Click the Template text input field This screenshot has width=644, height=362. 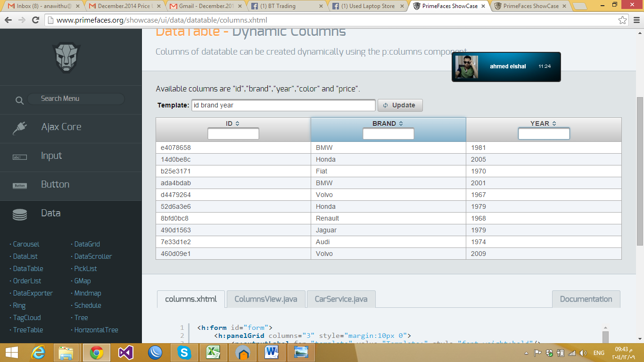(x=283, y=105)
